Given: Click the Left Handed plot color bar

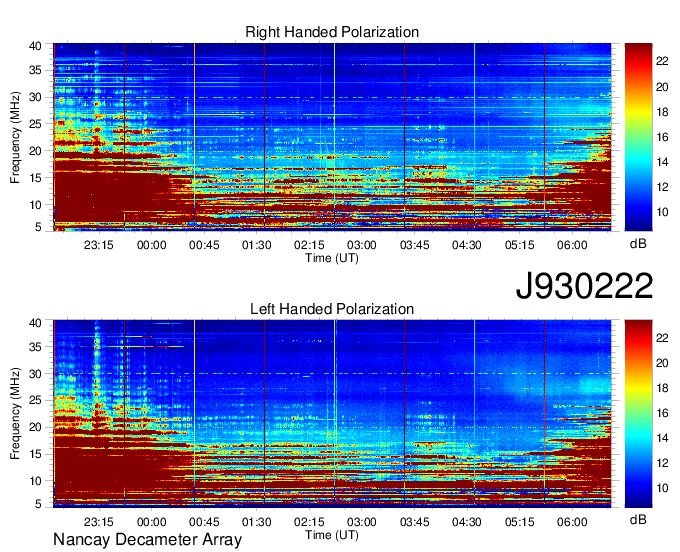Looking at the screenshot, I should pos(638,414).
